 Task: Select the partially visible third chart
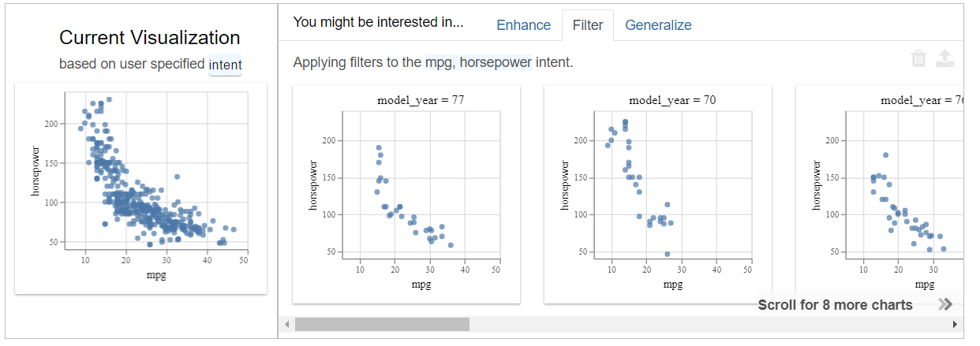pos(880,194)
